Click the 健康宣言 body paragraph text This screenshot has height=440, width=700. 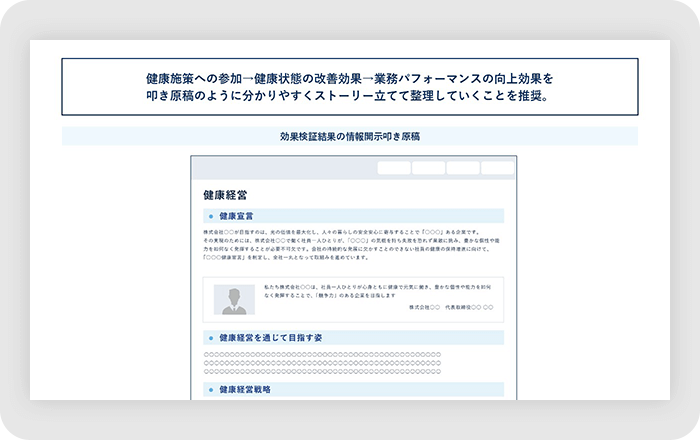pos(352,245)
